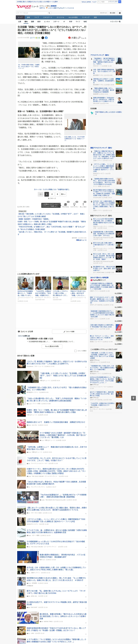Select the エキスパート tab
This screenshot has width=138, height=644.
(48, 17)
